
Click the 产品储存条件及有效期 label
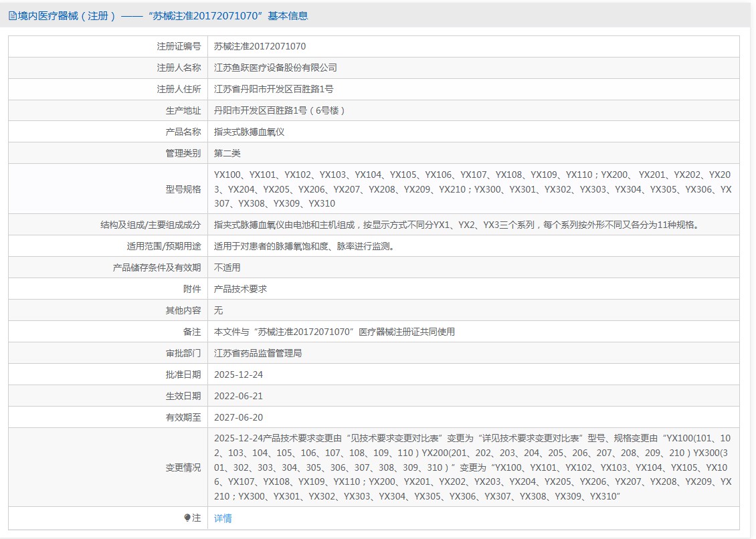(x=157, y=267)
